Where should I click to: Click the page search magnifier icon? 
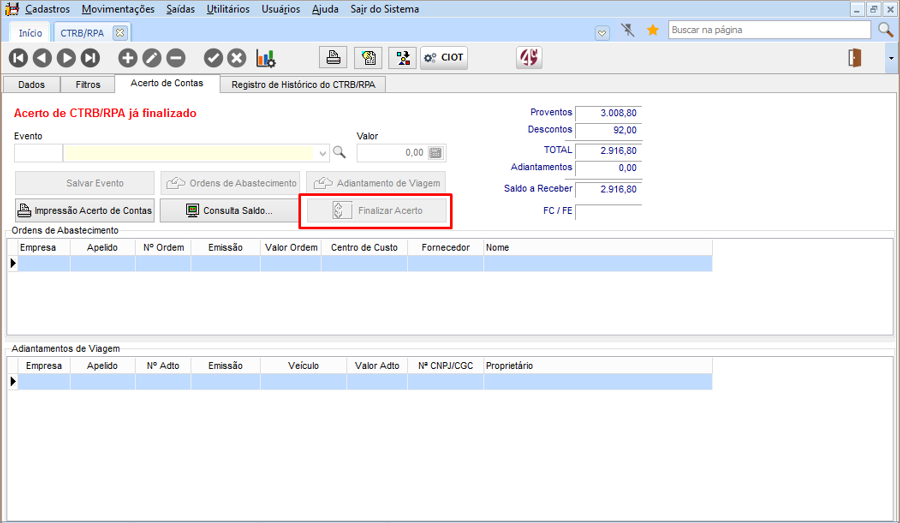click(x=886, y=30)
